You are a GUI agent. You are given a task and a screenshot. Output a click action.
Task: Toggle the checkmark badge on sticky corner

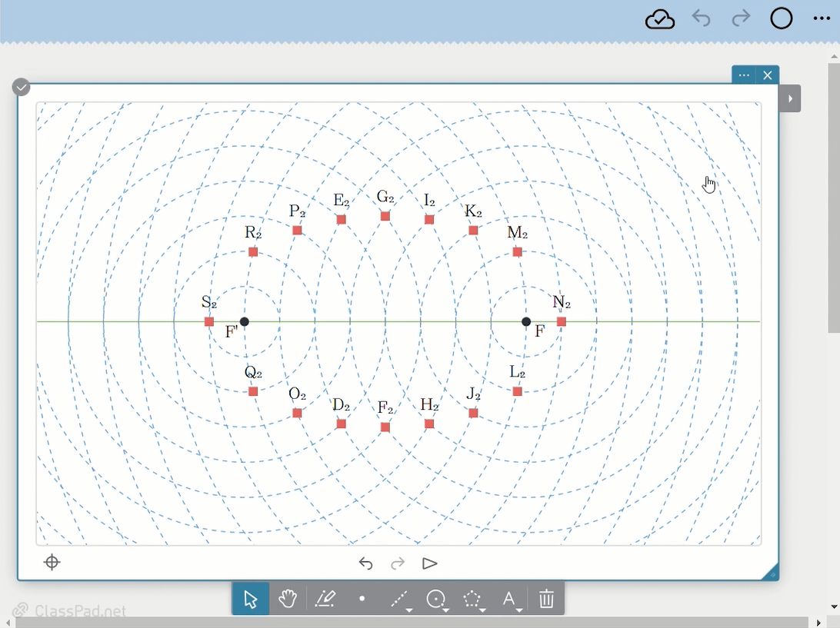coord(22,87)
